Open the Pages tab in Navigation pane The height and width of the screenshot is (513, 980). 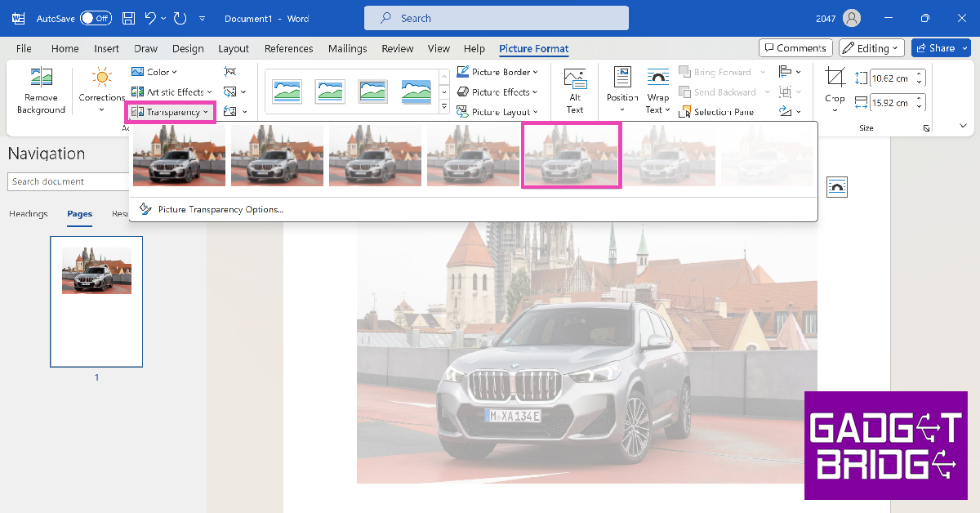(x=79, y=214)
